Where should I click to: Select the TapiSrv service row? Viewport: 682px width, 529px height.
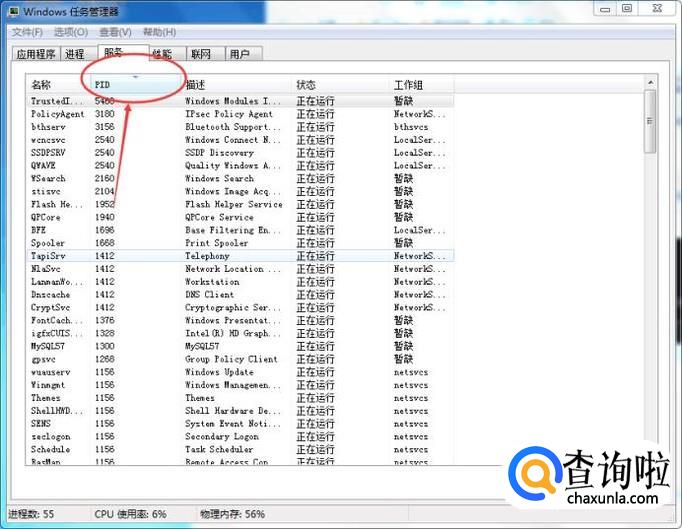pos(240,256)
